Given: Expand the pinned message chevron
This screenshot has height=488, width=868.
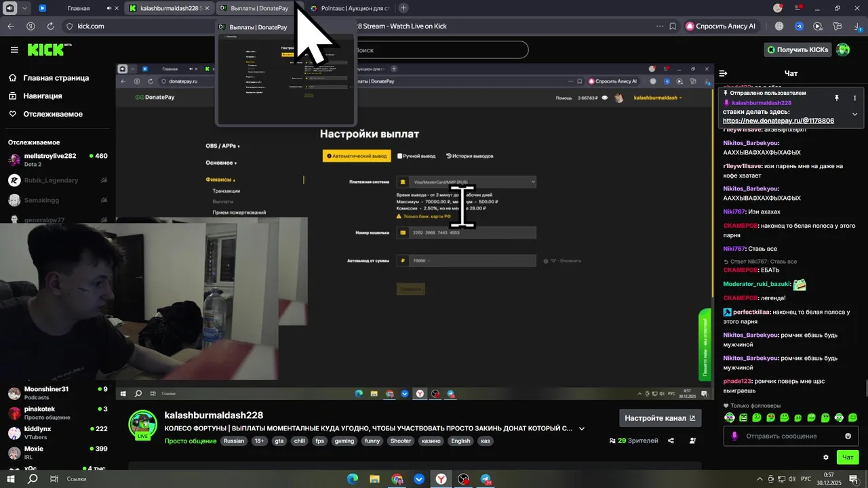Looking at the screenshot, I should pos(854,114).
